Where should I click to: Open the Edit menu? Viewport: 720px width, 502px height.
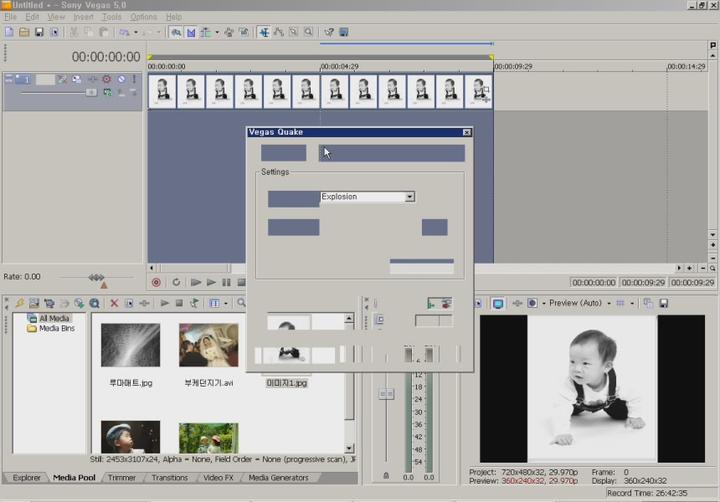click(32, 17)
